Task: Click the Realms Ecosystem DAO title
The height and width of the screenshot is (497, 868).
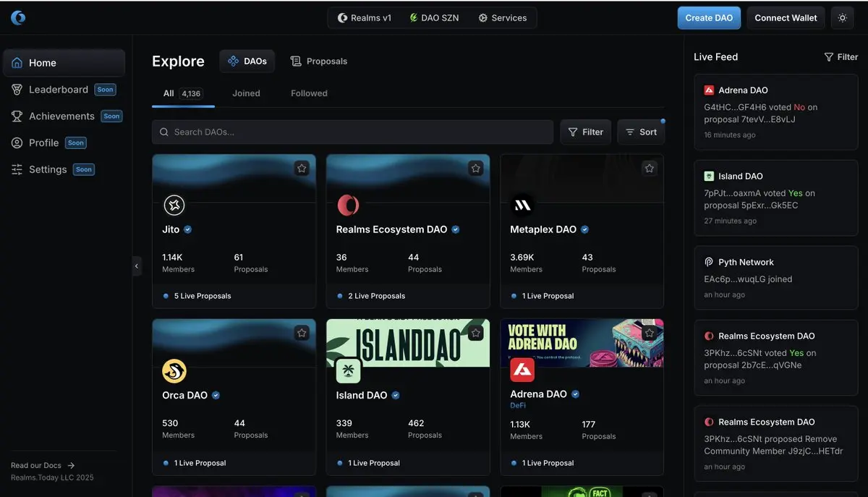Action: 391,229
